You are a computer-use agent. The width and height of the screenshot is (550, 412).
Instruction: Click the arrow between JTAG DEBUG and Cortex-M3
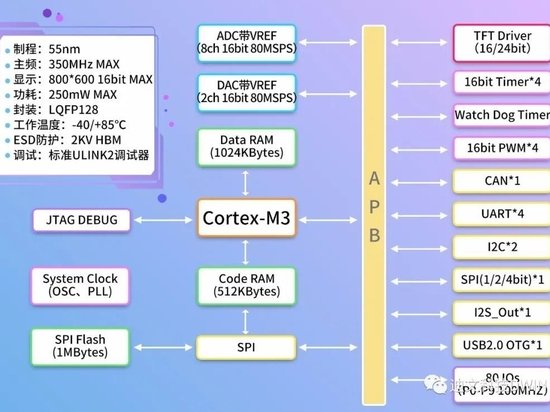tap(163, 220)
